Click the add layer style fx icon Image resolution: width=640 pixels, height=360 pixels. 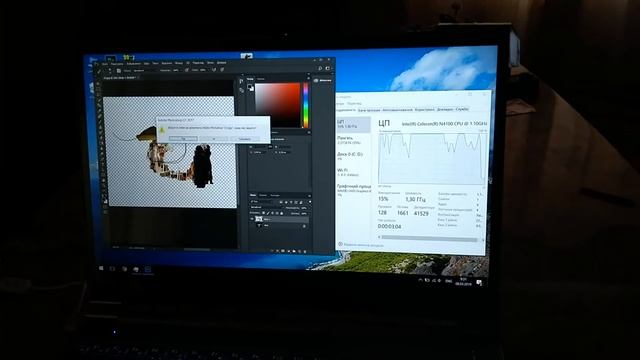tap(278, 251)
